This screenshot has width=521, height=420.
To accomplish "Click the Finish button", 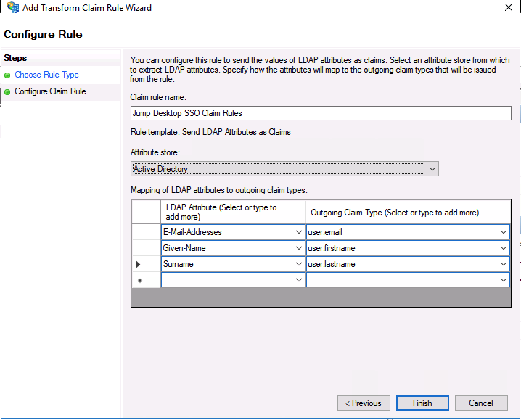I will (422, 403).
